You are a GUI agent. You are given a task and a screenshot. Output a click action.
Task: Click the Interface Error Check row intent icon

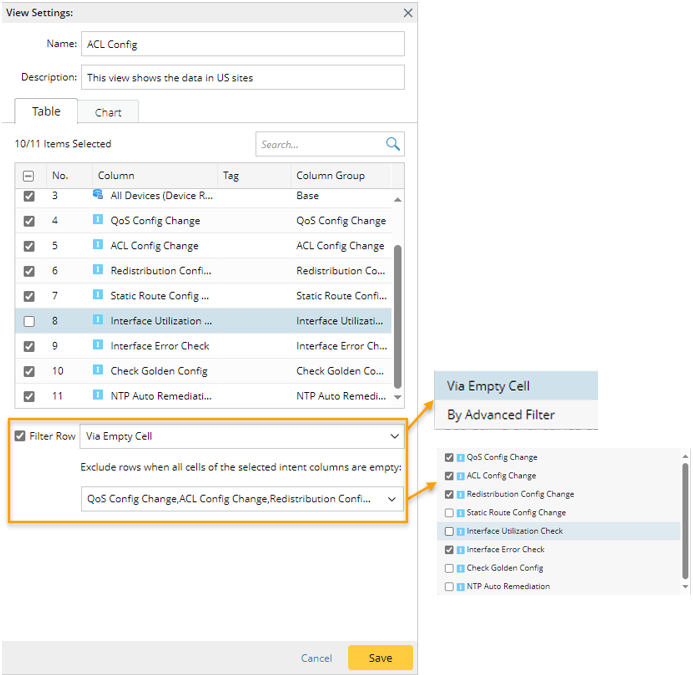click(98, 344)
